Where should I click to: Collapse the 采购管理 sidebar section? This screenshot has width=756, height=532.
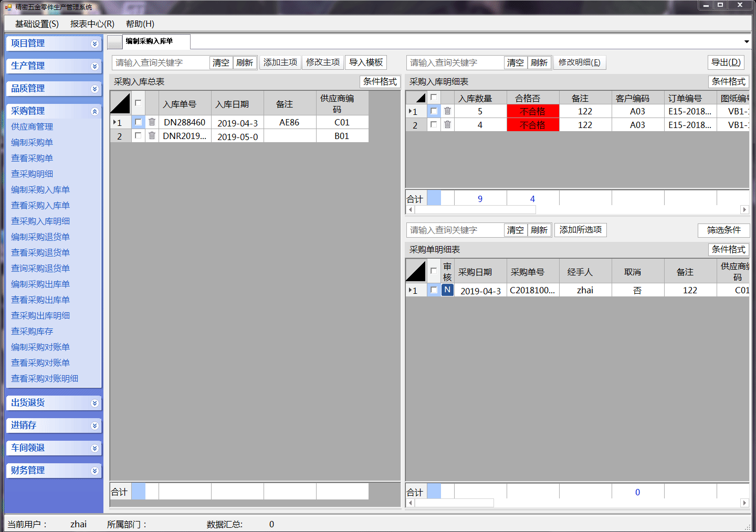[94, 111]
